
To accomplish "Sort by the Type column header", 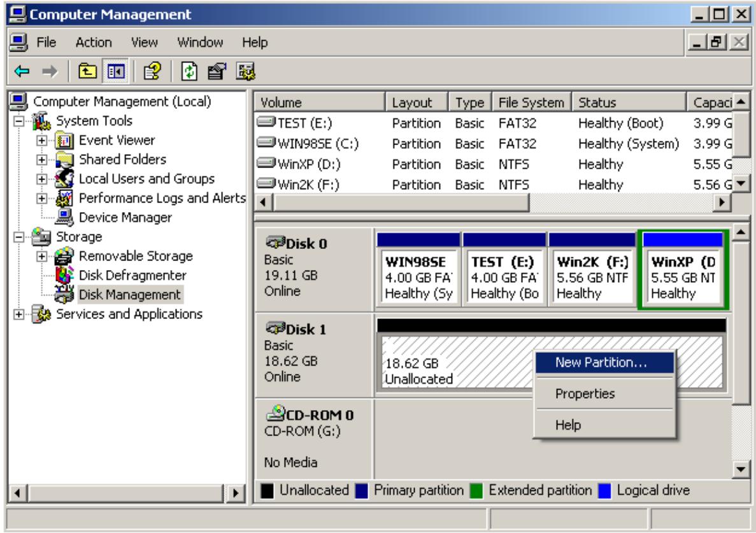I will tap(470, 102).
